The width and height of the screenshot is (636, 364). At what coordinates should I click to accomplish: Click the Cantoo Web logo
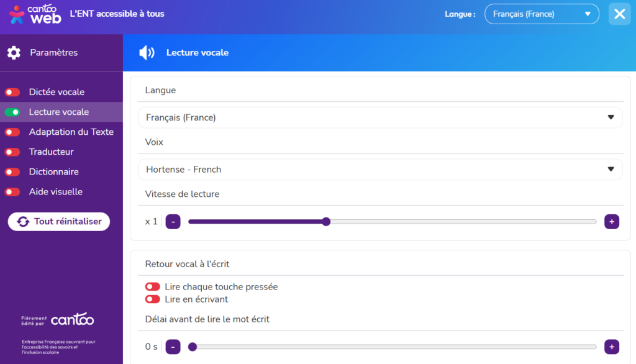(x=35, y=14)
